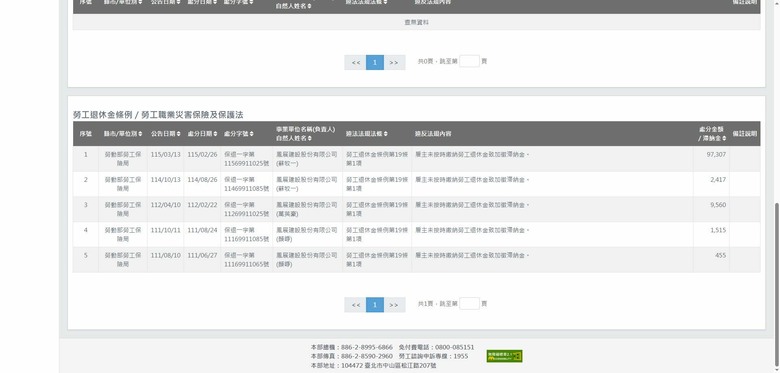Click announcement date 111/08/10
This screenshot has width=780, height=373.
(166, 256)
